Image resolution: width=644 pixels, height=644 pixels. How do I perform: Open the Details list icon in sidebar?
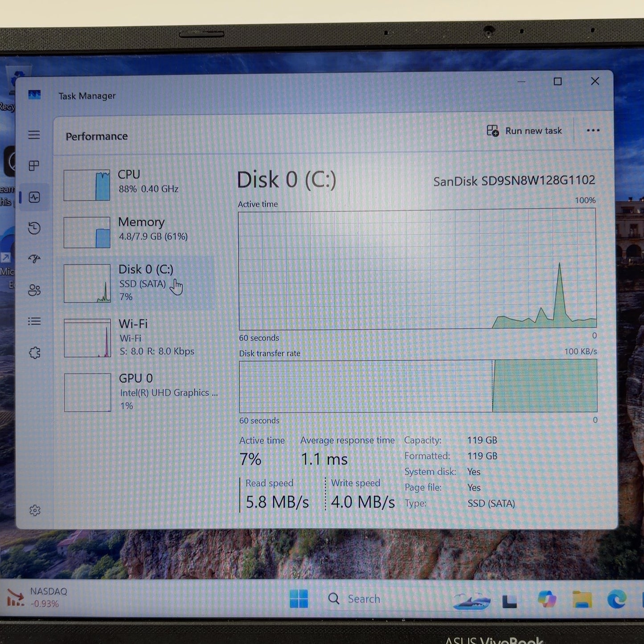click(34, 321)
